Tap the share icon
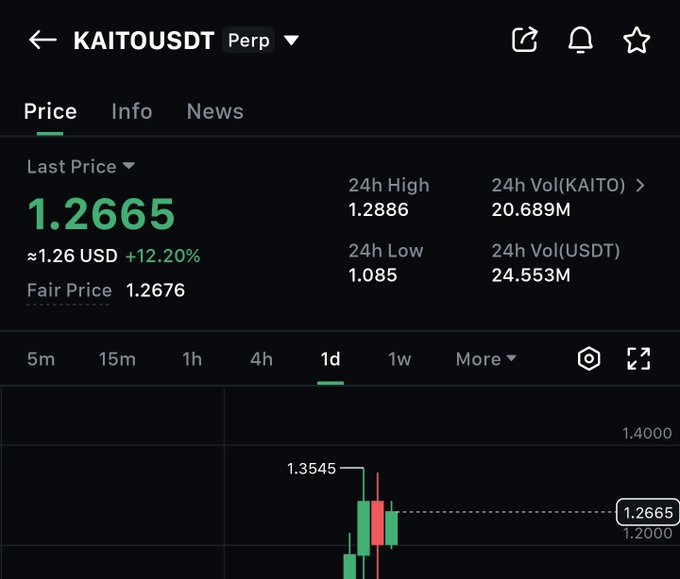The width and height of the screenshot is (680, 579). coord(525,40)
